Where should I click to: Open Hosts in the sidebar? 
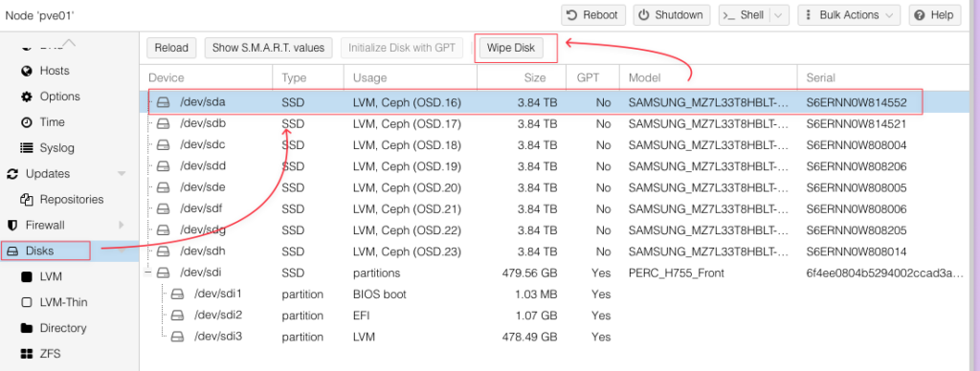[x=55, y=71]
